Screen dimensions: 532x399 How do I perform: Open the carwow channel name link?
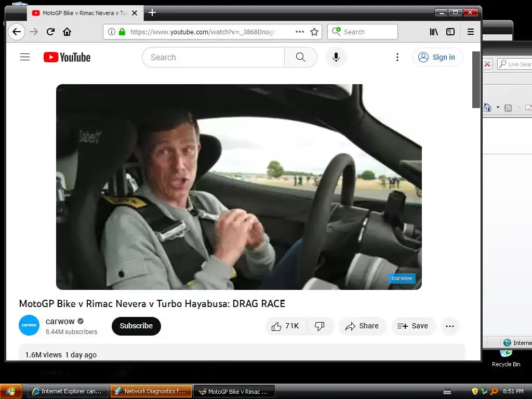pos(60,321)
